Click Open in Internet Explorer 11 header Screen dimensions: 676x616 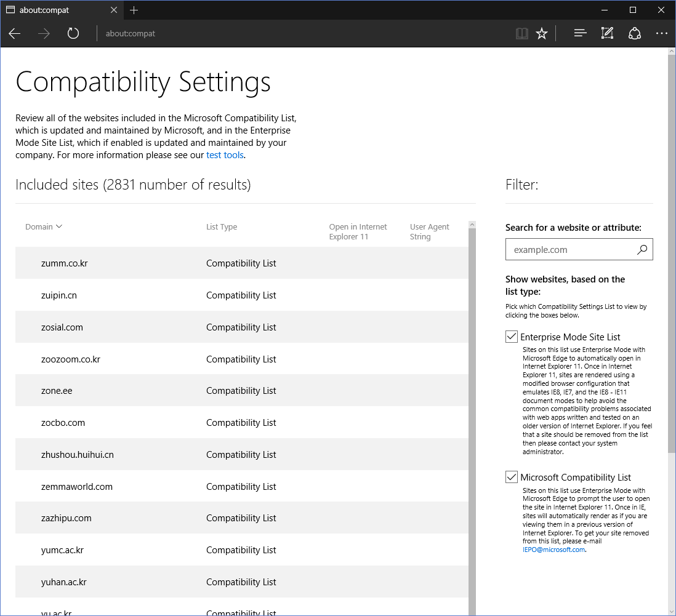click(x=358, y=231)
